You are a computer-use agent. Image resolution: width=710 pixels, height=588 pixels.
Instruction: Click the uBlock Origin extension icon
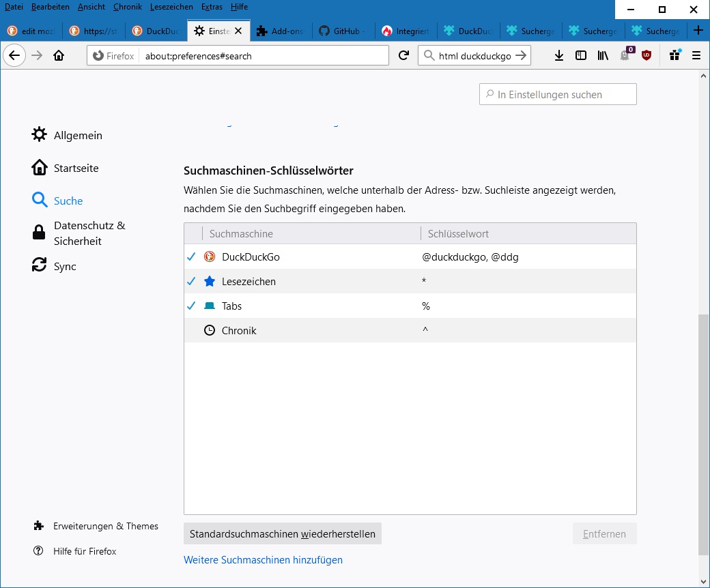[x=646, y=56]
